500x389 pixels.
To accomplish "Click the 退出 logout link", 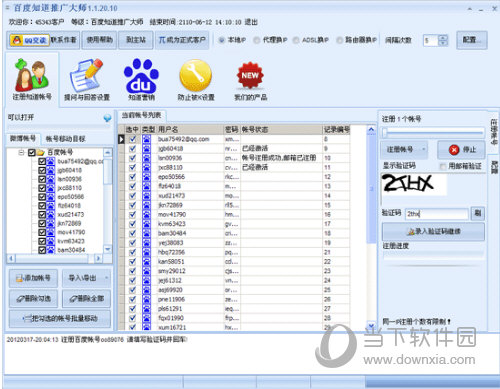I will pyautogui.click(x=252, y=22).
